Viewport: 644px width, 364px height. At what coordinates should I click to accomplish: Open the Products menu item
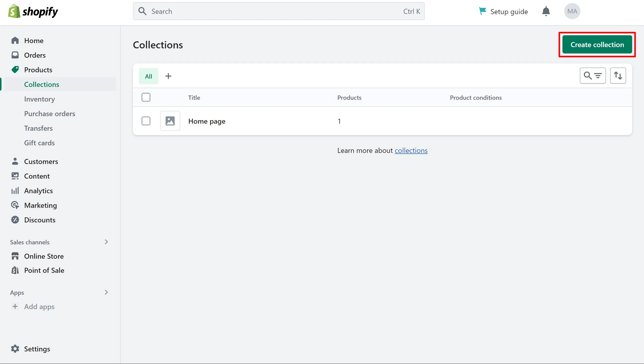tap(38, 70)
